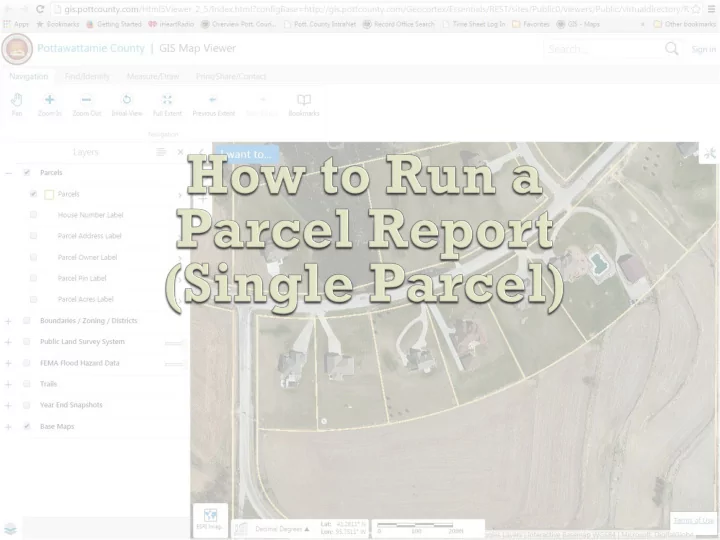Image resolution: width=720 pixels, height=540 pixels.
Task: Toggle the Parcels sublayer checkbox
Action: [33, 194]
